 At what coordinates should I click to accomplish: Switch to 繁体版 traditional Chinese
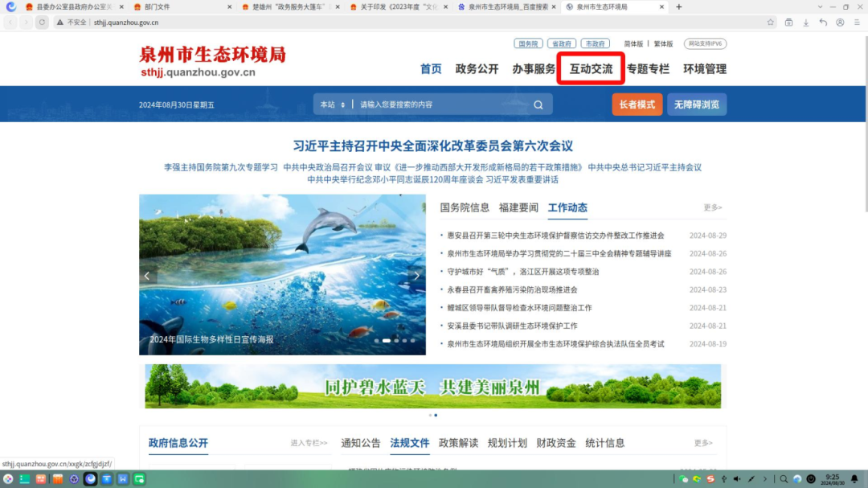(663, 43)
